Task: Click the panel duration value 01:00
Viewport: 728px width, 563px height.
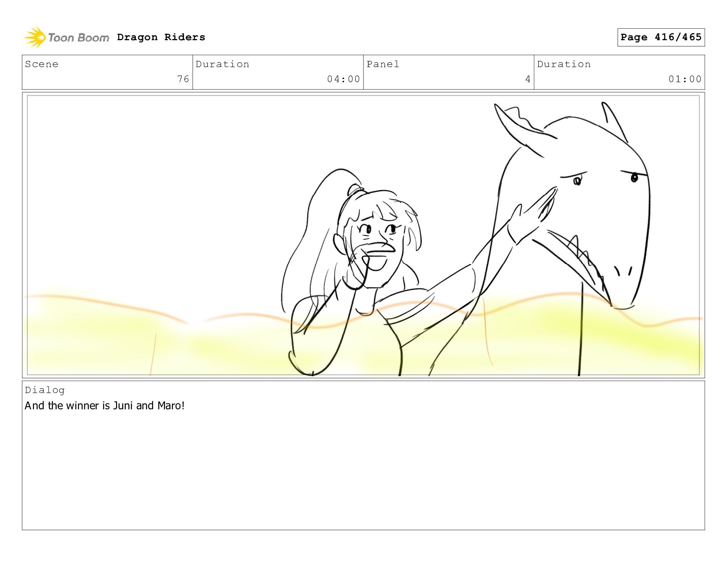Action: pyautogui.click(x=685, y=79)
